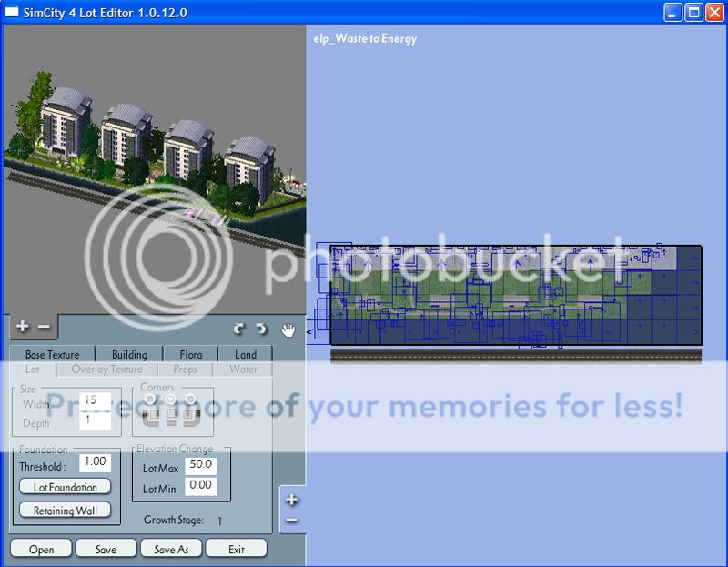
Task: Select the middle Corners radio option
Action: pyautogui.click(x=170, y=400)
